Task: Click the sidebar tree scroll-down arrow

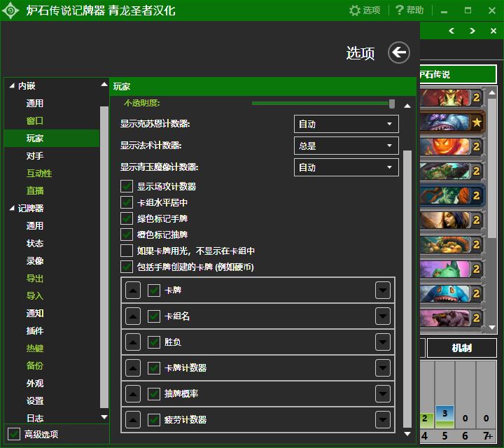Action: [x=104, y=417]
